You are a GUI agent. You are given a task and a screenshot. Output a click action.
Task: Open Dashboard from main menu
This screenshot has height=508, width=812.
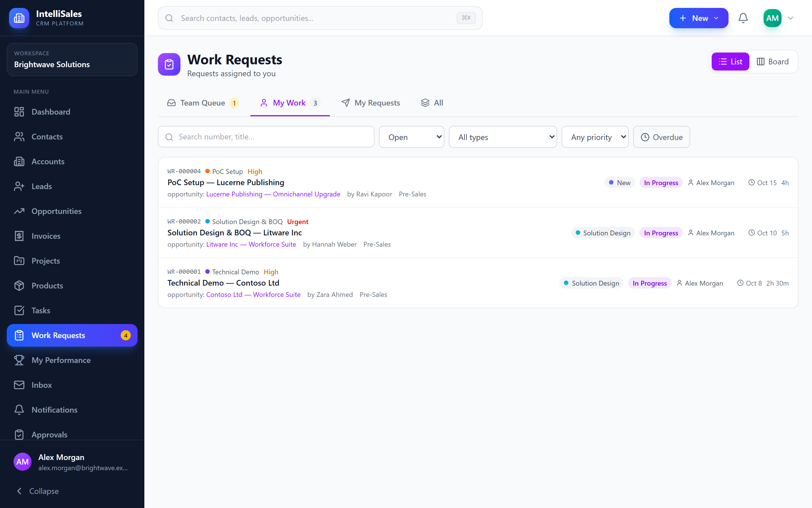click(x=72, y=112)
